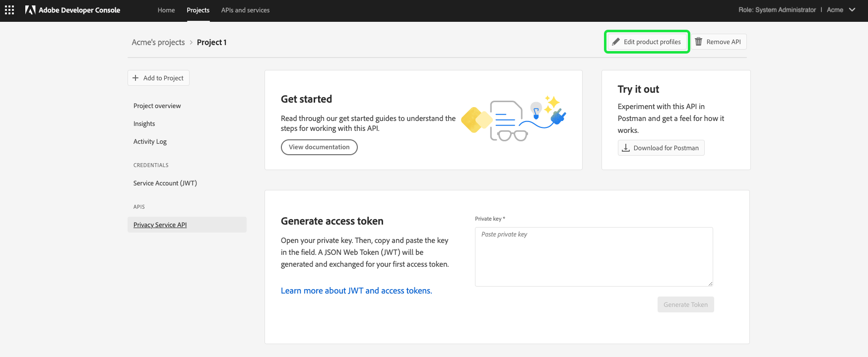The width and height of the screenshot is (868, 357).
Task: Select Service Account (JWT) credential
Action: (x=165, y=183)
